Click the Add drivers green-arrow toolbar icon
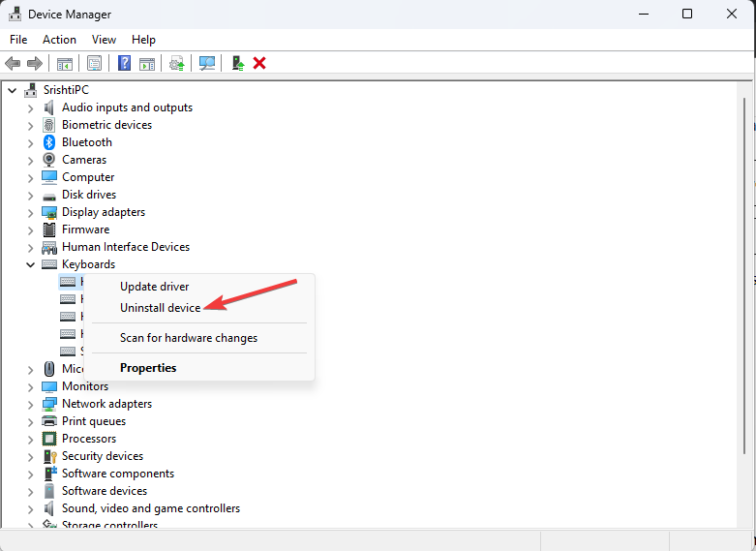The image size is (756, 551). [x=238, y=63]
